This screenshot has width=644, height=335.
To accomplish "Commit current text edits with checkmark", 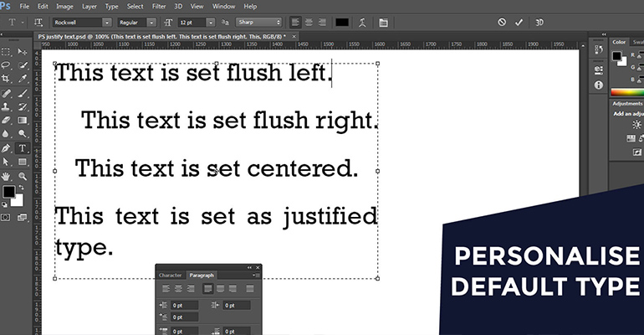I will pos(519,23).
